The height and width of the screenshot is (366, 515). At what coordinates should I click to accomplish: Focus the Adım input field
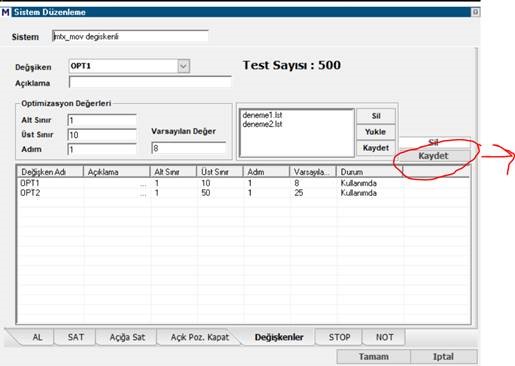pyautogui.click(x=102, y=149)
